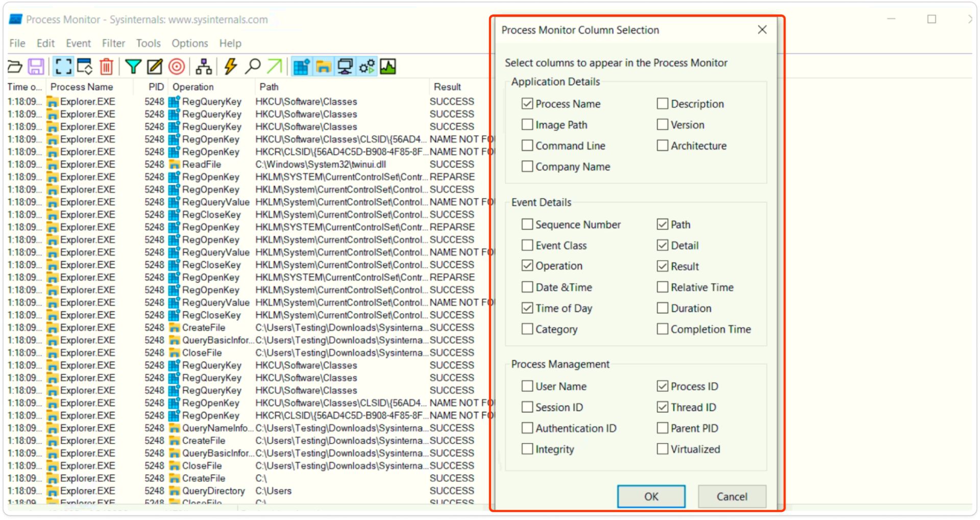Screen dimensions: 980x520
Task: Open the Options menu
Action: (x=189, y=43)
